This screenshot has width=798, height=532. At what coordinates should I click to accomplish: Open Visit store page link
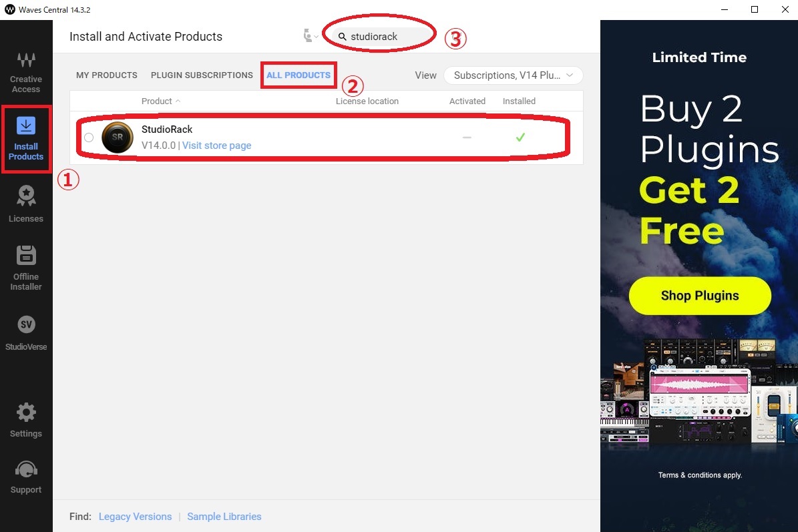point(217,146)
